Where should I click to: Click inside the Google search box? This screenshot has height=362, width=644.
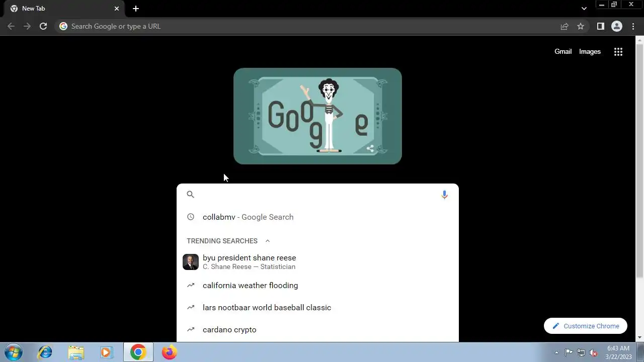pyautogui.click(x=317, y=195)
